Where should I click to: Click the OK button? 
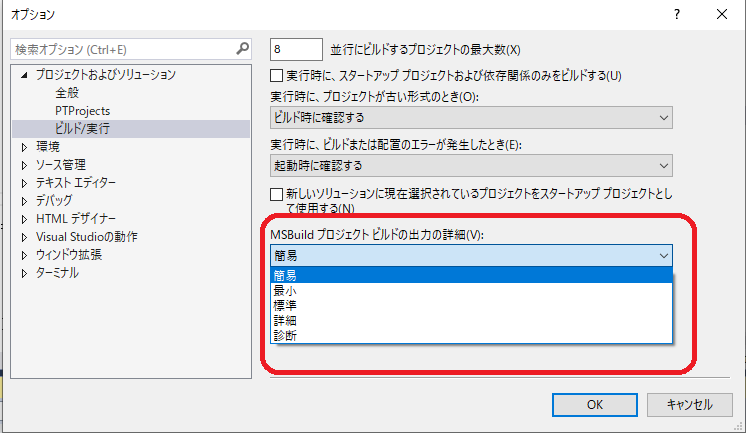(594, 404)
